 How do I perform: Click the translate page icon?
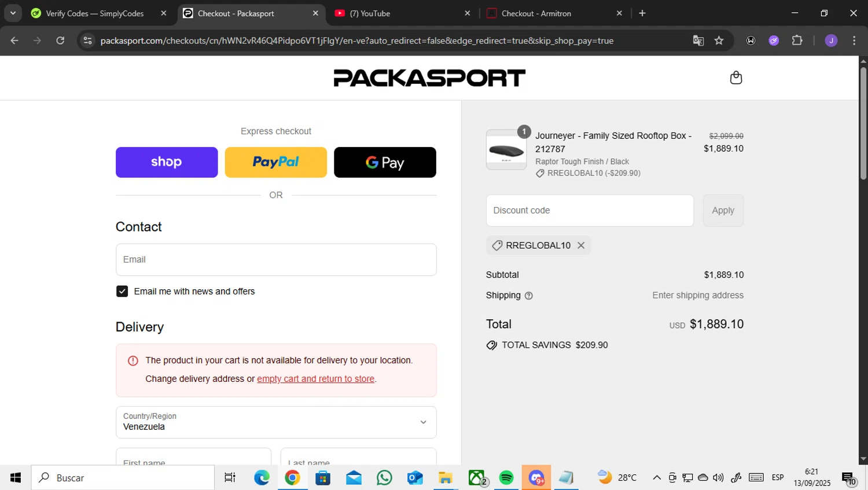tap(698, 40)
